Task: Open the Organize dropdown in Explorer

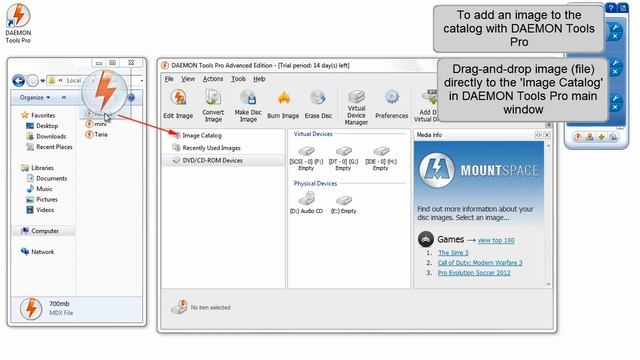Action: tap(35, 98)
